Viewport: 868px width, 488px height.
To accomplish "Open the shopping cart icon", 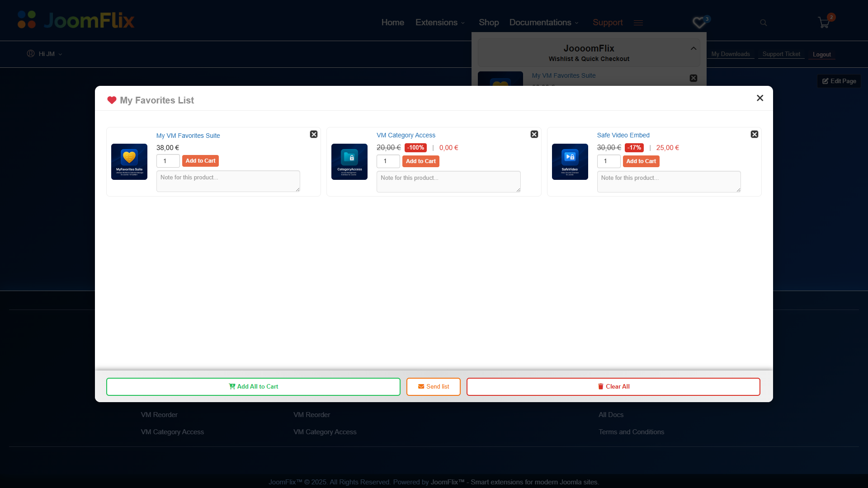I will 824,23.
